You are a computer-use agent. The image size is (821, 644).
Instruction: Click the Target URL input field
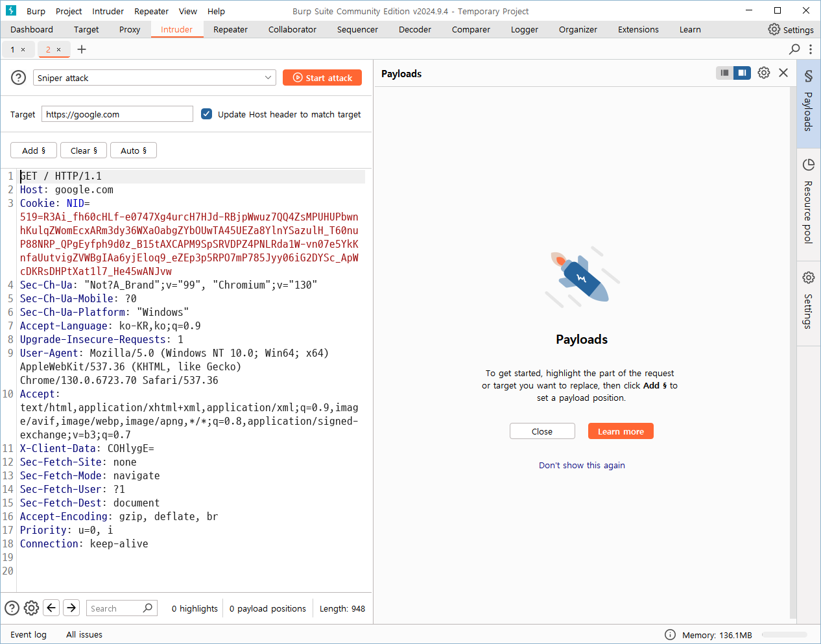117,114
